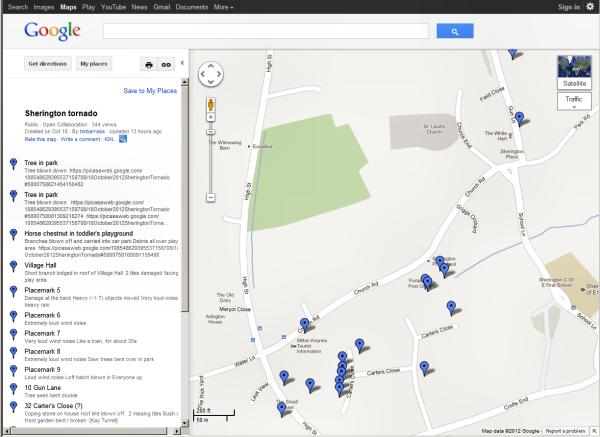Click the map marker on Church Rd junction
600x437 pixels.
point(305,325)
